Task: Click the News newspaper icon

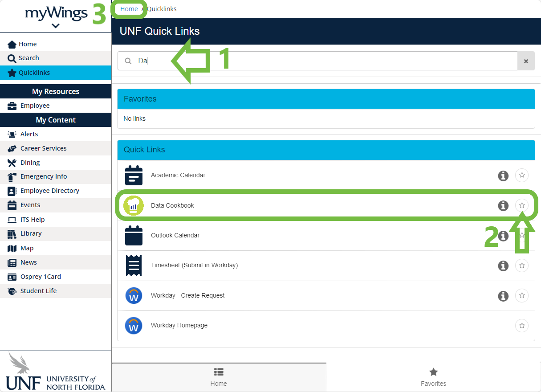Action: tap(12, 262)
